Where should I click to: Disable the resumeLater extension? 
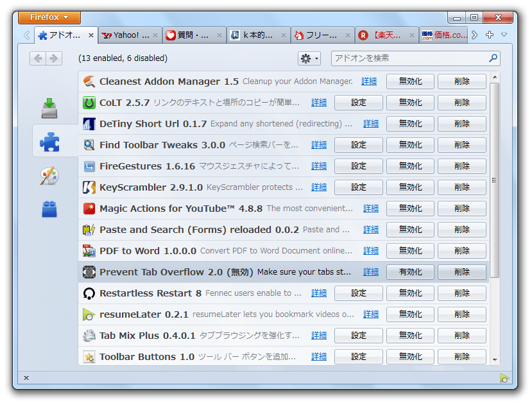point(410,314)
